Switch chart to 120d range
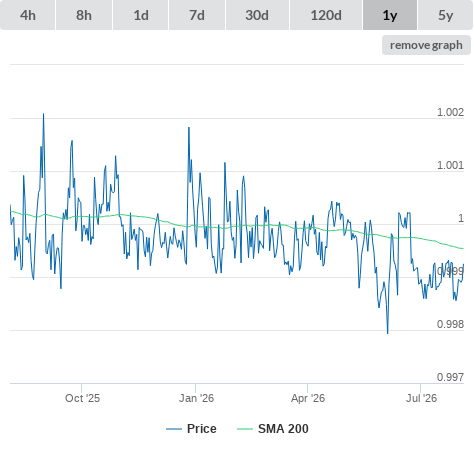 [x=326, y=15]
